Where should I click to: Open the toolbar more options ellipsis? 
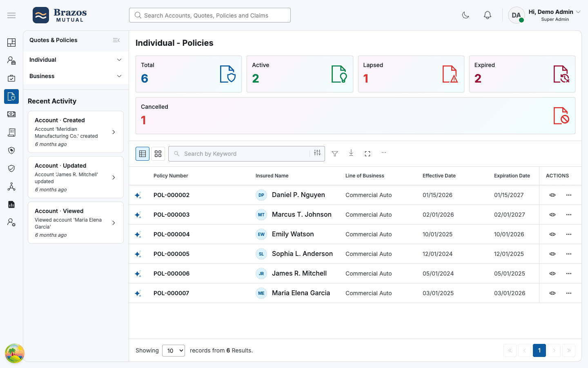384,153
